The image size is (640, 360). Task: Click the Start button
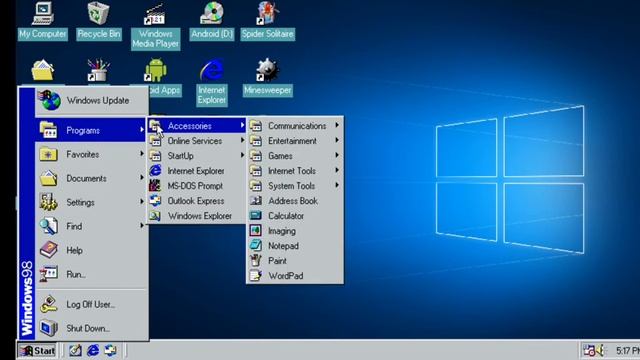click(37, 350)
